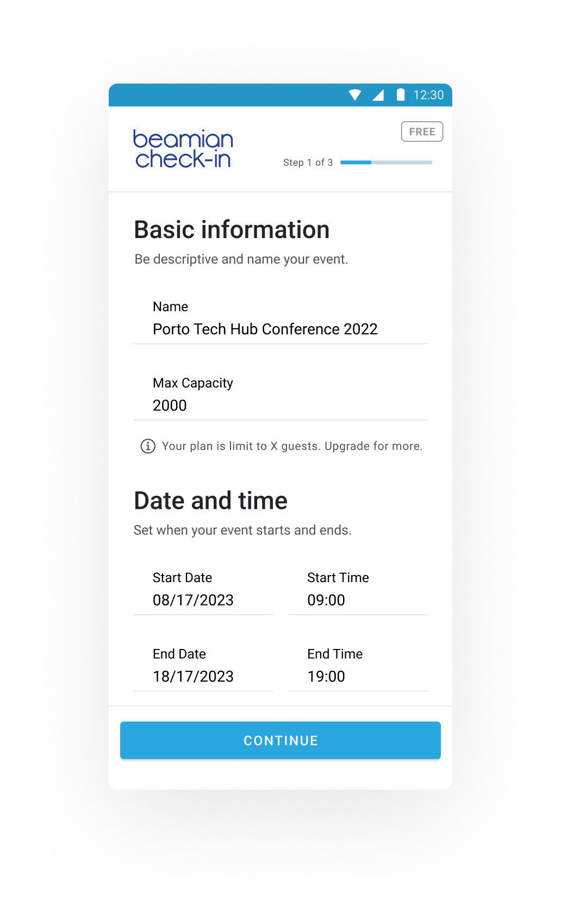Edit the event Name field

click(x=280, y=329)
